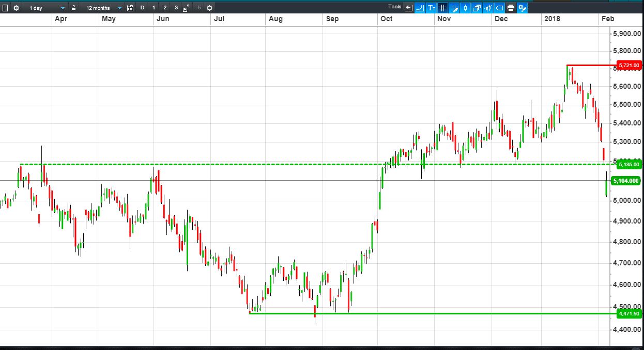The width and height of the screenshot is (644, 350).
Task: Expand the 1 day interval dropdown
Action: click(47, 8)
